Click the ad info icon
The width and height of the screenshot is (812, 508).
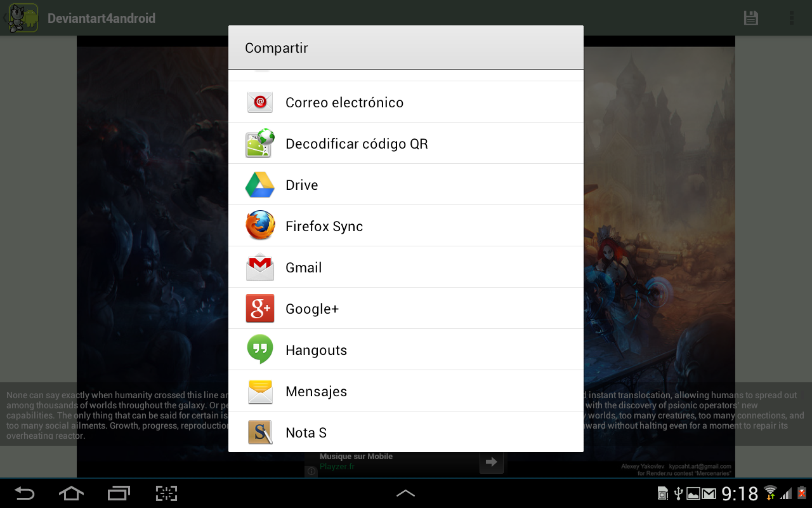[x=311, y=471]
